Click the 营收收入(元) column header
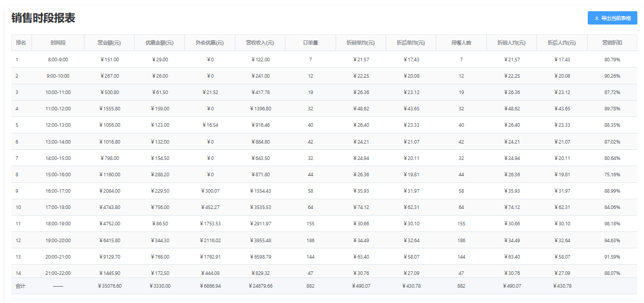The width and height of the screenshot is (644, 303). pyautogui.click(x=260, y=43)
